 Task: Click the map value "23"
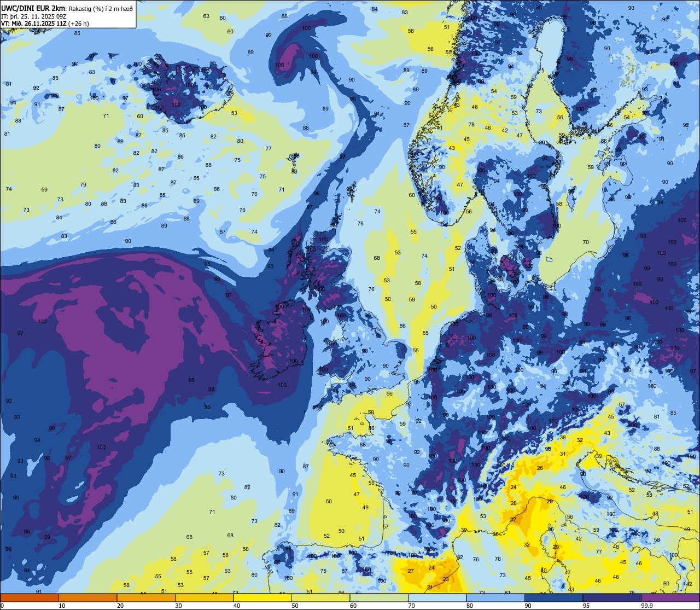pyautogui.click(x=446, y=579)
